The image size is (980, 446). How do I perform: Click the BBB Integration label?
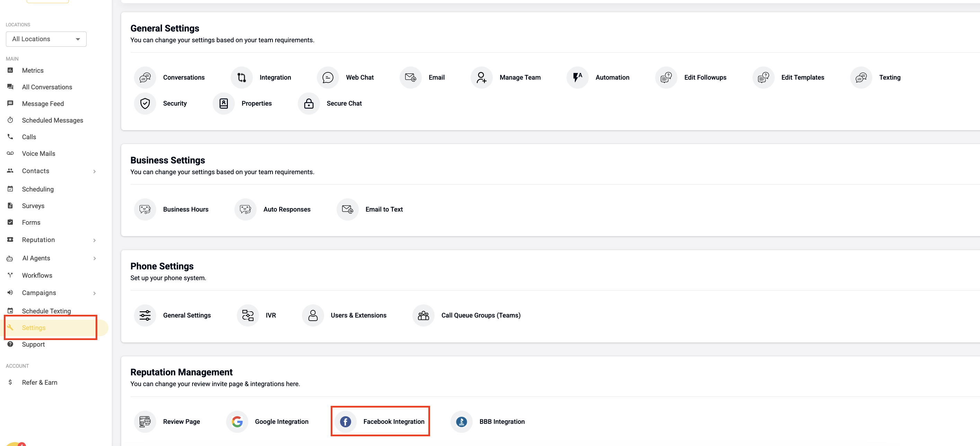click(x=502, y=422)
